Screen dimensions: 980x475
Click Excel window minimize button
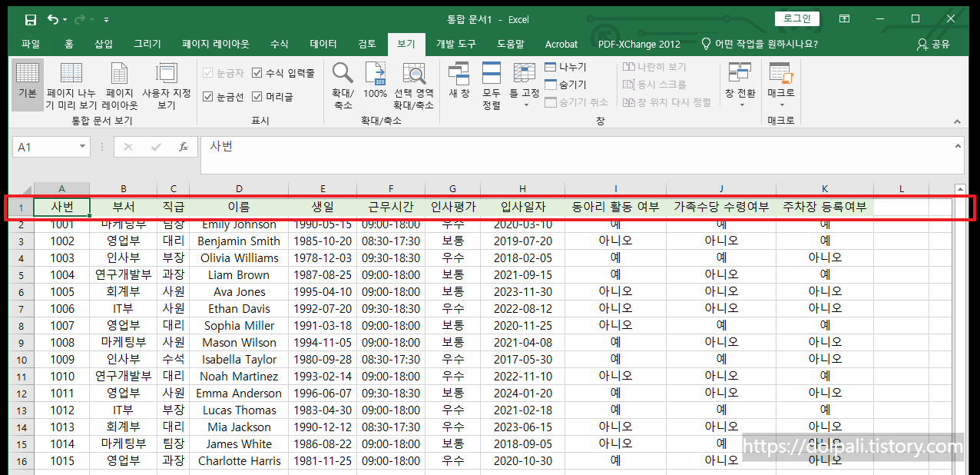(880, 19)
